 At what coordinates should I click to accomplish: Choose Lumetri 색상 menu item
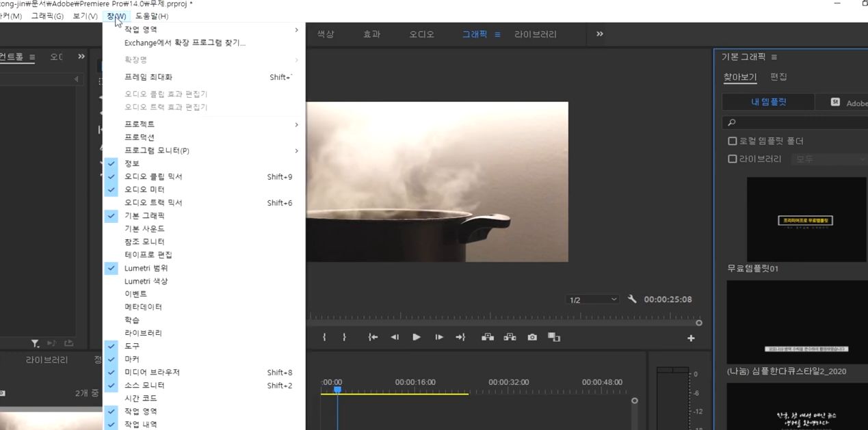point(204,281)
